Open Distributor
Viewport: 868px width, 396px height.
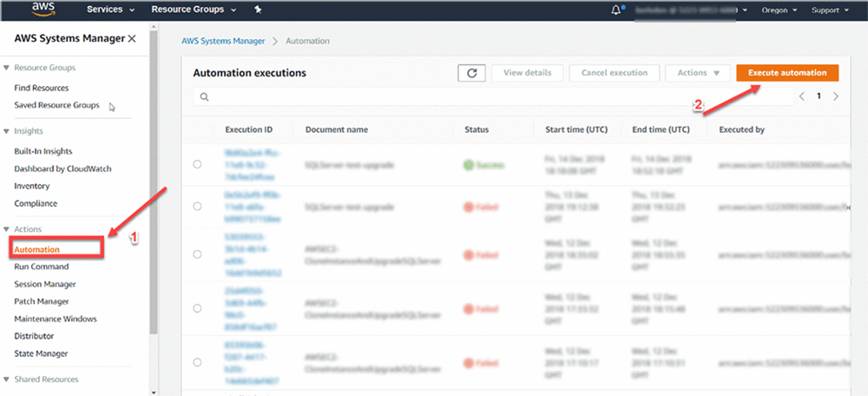(35, 336)
